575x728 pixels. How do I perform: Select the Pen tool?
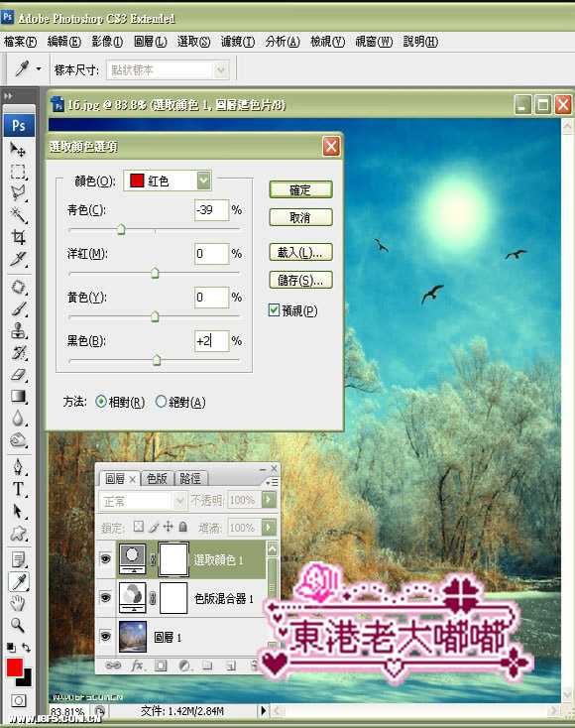[x=18, y=466]
